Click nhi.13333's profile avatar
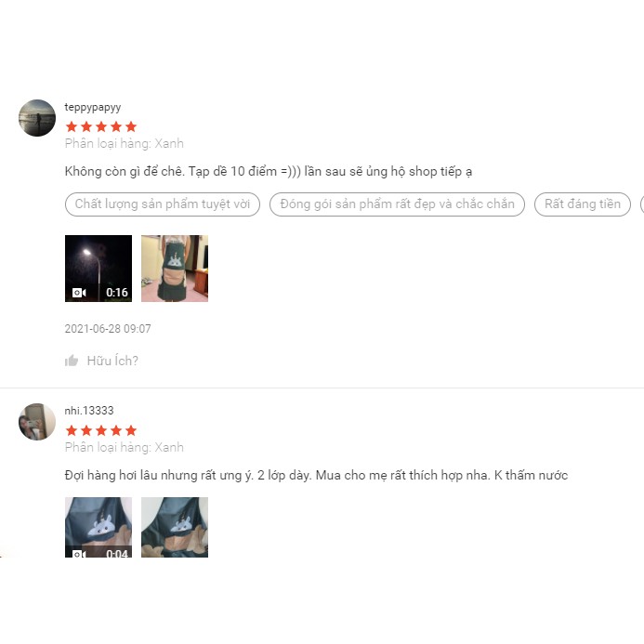644x644 pixels. coord(37,421)
